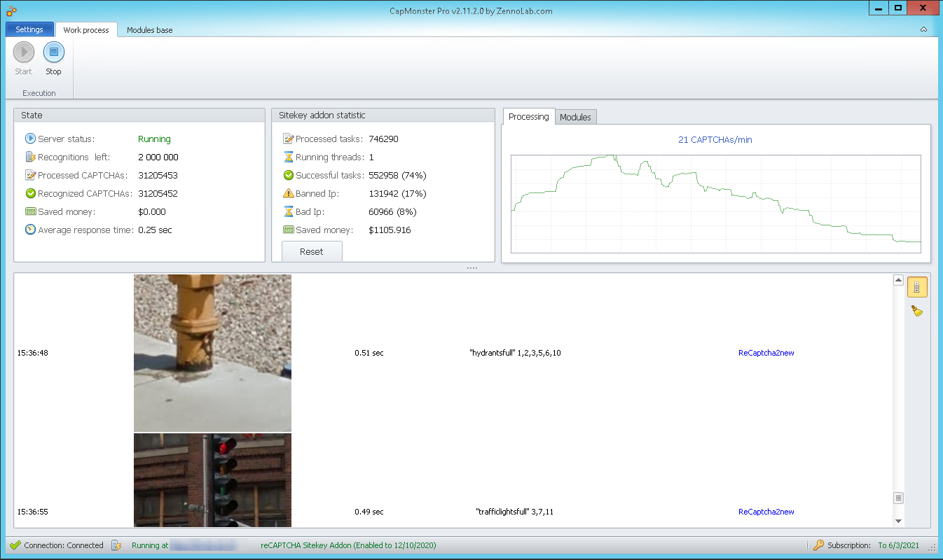
Task: Click the subscription key icon
Action: click(x=818, y=545)
